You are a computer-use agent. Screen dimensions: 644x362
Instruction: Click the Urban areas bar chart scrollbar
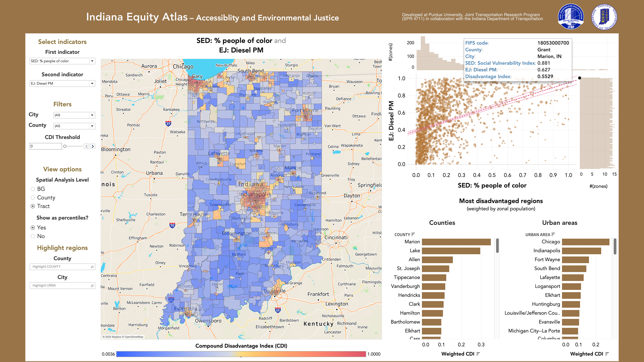[615, 246]
